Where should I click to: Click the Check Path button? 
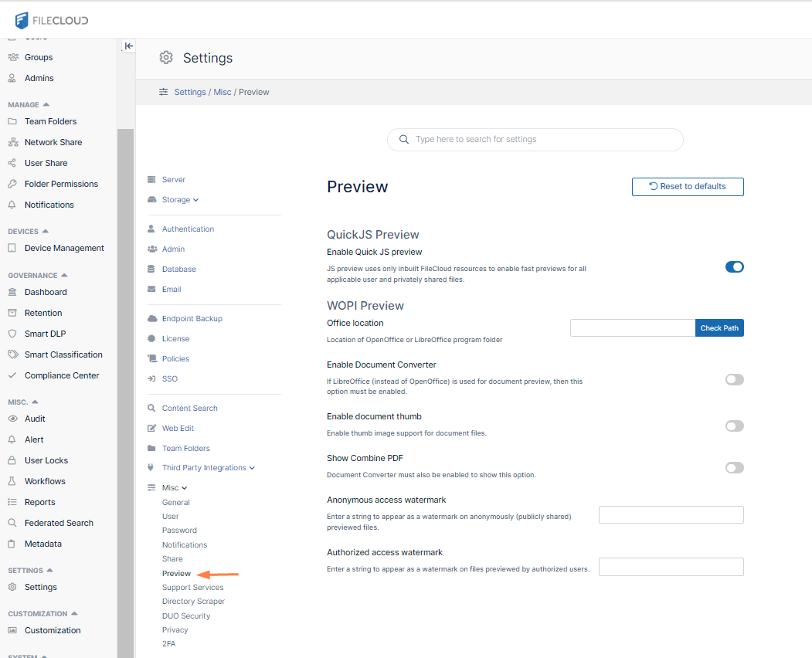[x=719, y=328]
